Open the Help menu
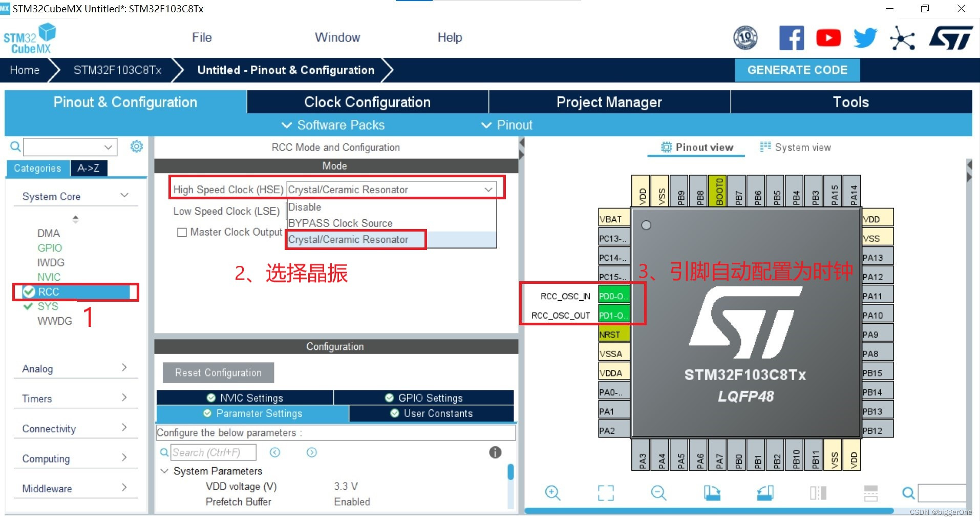Image resolution: width=980 pixels, height=521 pixels. tap(450, 37)
